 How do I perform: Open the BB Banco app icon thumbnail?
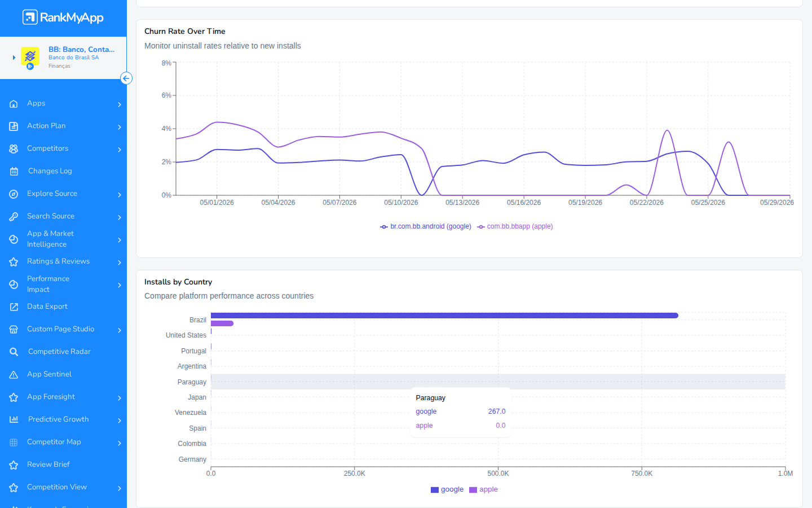tap(30, 56)
